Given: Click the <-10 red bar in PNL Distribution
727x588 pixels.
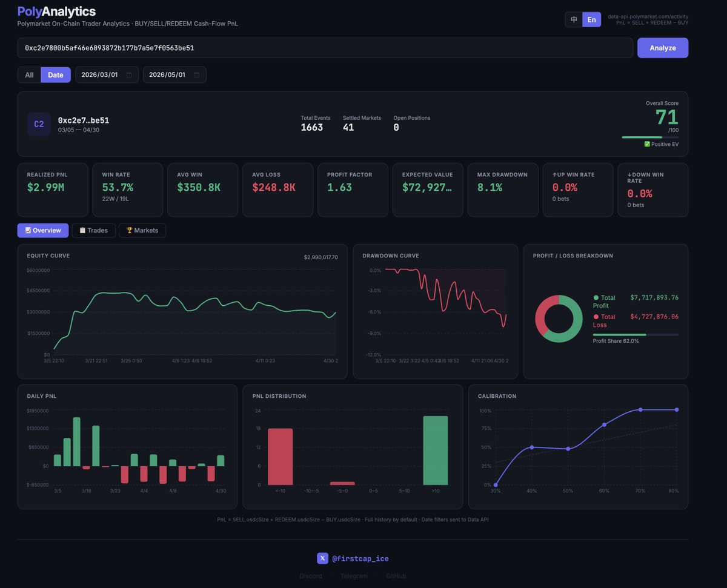Looking at the screenshot, I should pos(281,457).
